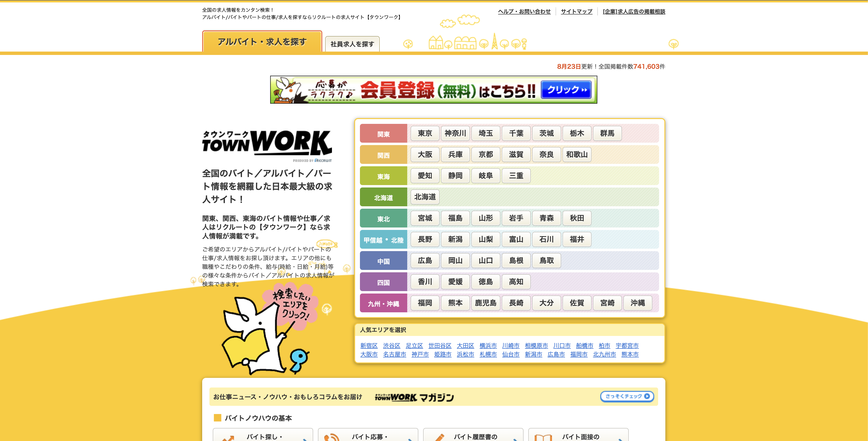Open the ヘルプ・お問い合わせ link
868x441 pixels.
[524, 11]
